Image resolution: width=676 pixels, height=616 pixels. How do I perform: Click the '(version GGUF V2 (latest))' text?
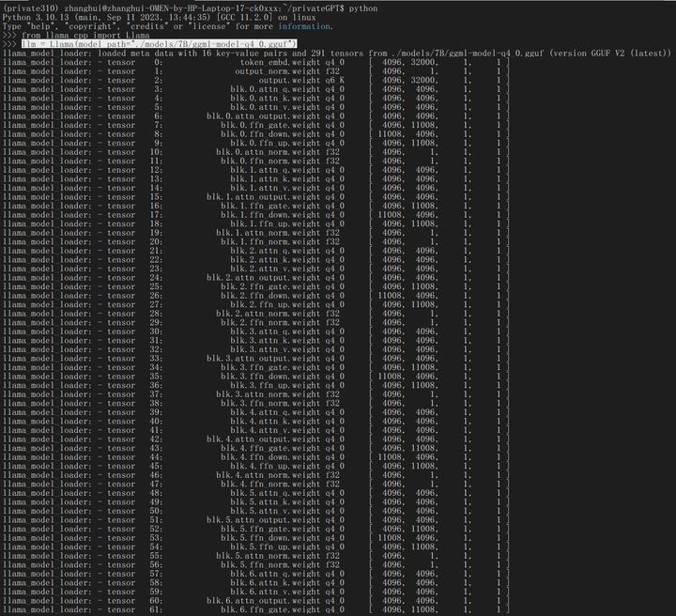tap(610, 53)
